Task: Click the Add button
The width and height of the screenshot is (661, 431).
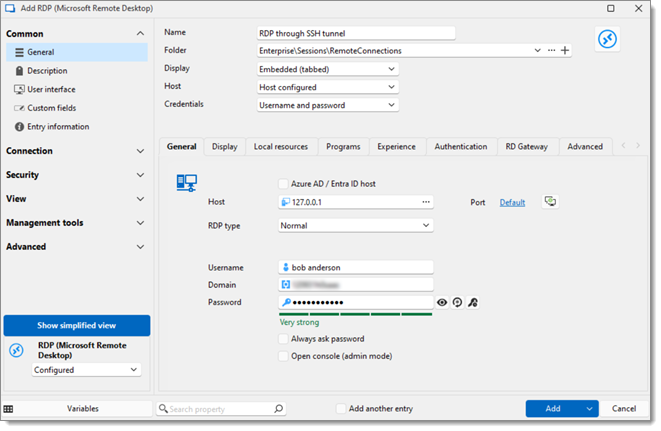Action: click(x=553, y=408)
